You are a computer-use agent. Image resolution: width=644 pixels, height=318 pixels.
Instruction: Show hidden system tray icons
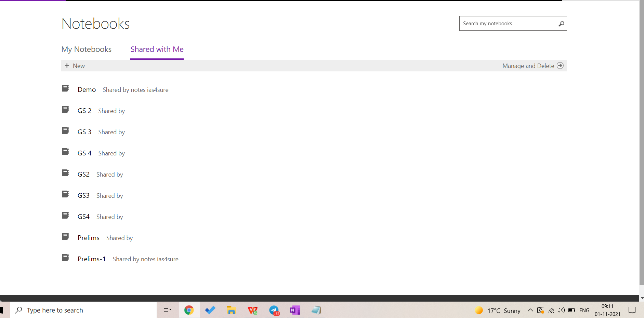[530, 310]
